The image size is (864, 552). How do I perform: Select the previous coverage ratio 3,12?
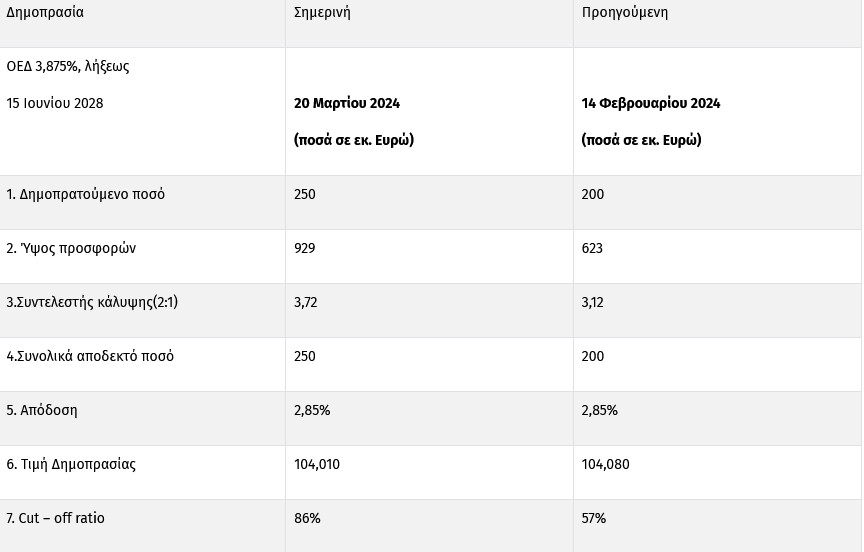tap(592, 302)
